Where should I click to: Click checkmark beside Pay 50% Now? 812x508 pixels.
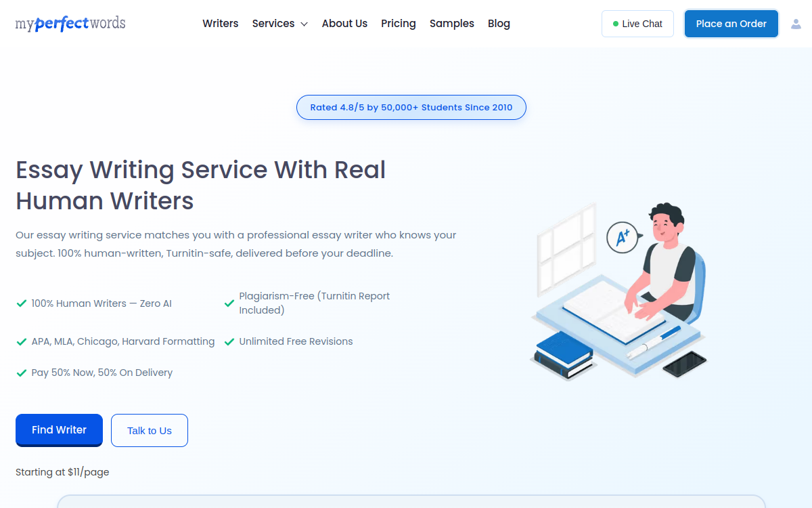(21, 373)
